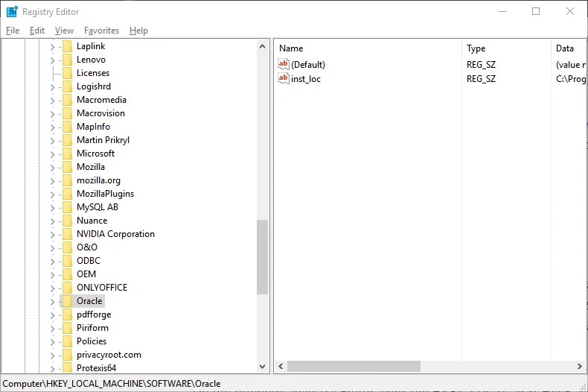Expand the Oracle key
This screenshot has height=392, width=588.
(x=53, y=302)
